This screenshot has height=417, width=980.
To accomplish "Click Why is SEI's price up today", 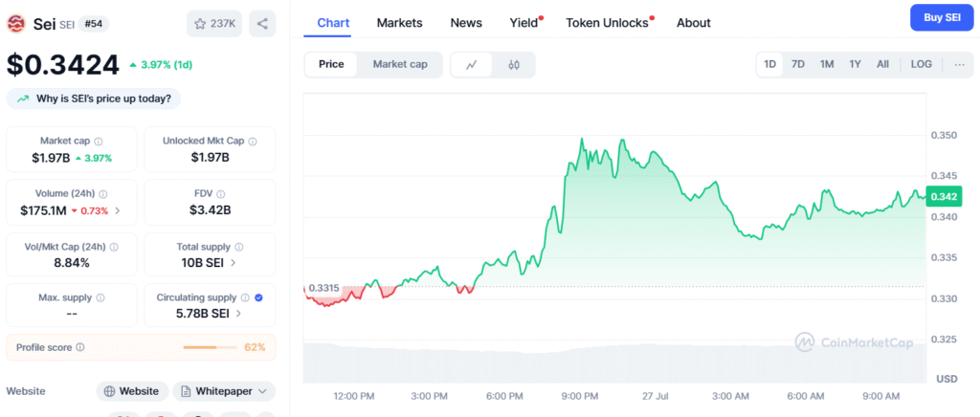I will (94, 99).
